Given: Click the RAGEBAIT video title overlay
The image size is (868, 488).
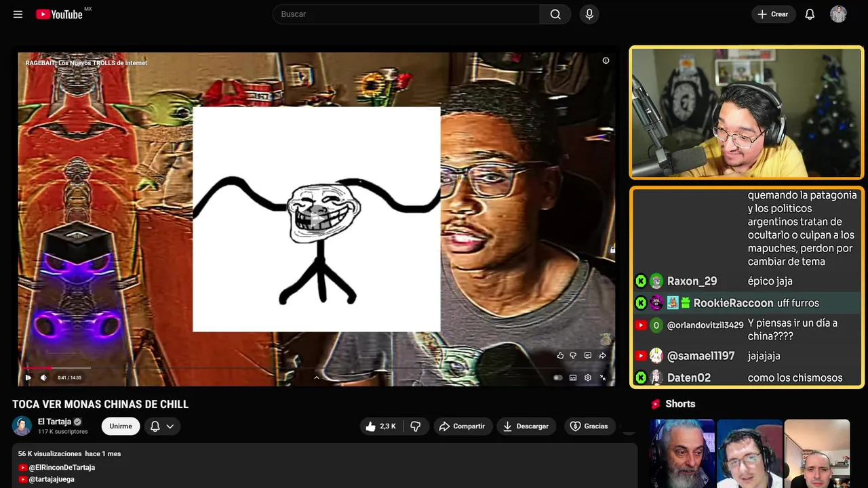Looking at the screenshot, I should point(86,63).
